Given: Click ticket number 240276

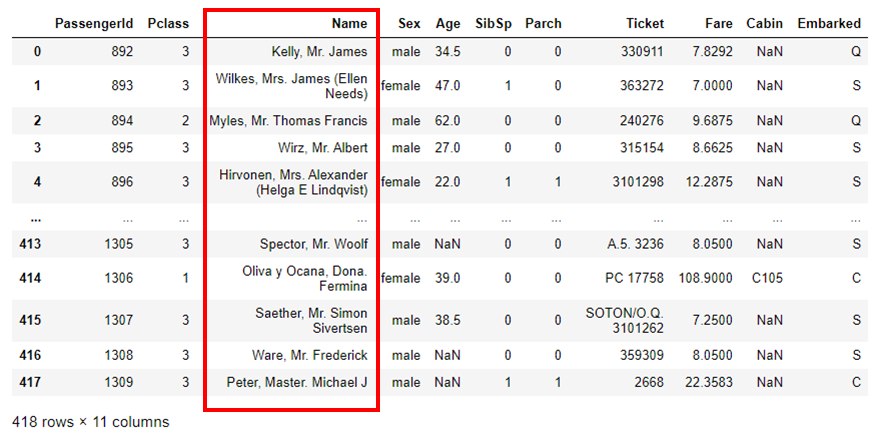Looking at the screenshot, I should pos(642,121).
